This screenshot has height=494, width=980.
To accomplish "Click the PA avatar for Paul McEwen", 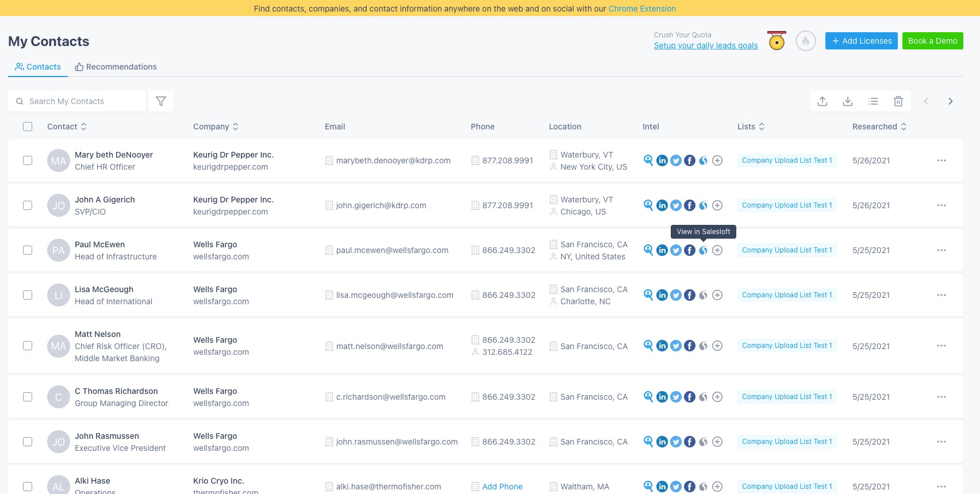I will 59,250.
